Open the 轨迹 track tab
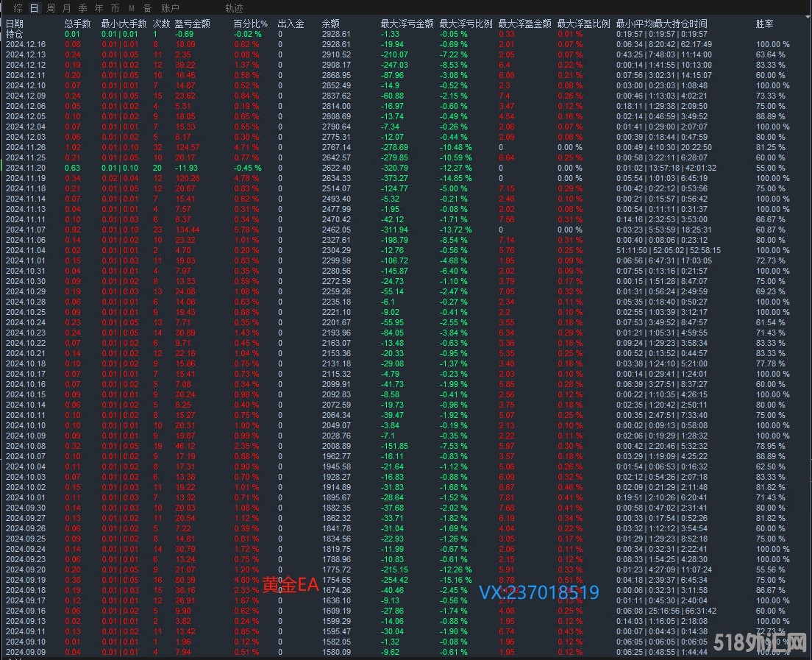This screenshot has width=812, height=660. coord(234,8)
